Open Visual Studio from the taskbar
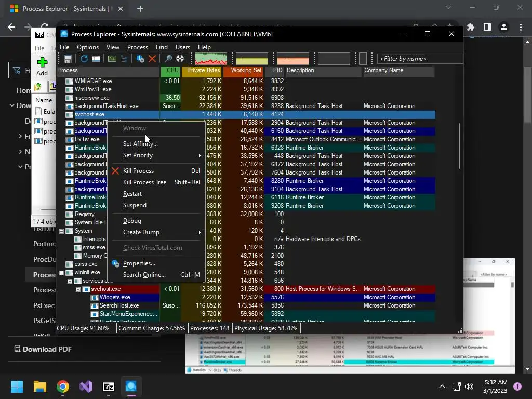 coord(86,387)
